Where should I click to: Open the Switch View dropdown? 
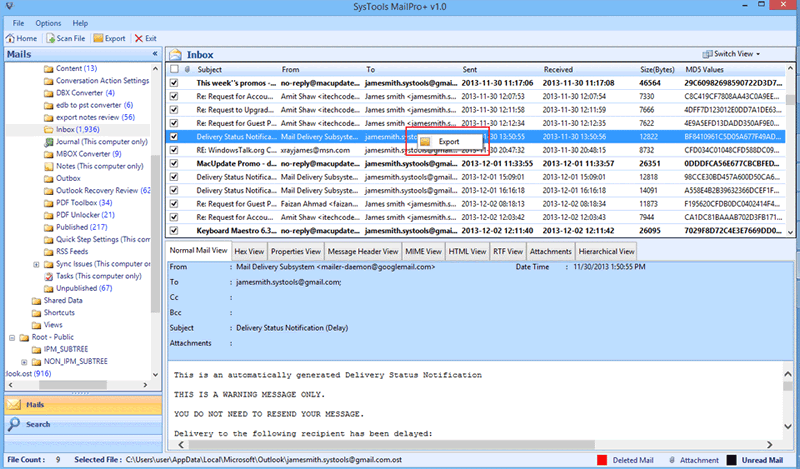point(731,54)
